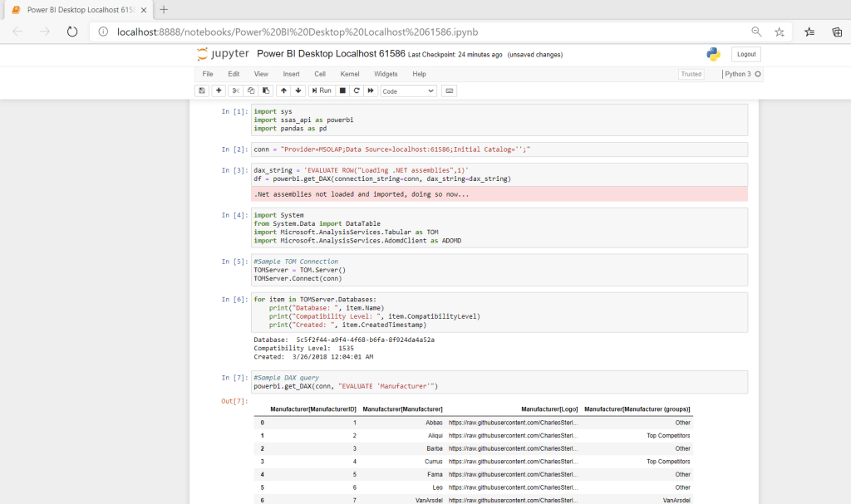Interrupt the kernel with the stop icon
851x504 pixels.
pos(342,91)
